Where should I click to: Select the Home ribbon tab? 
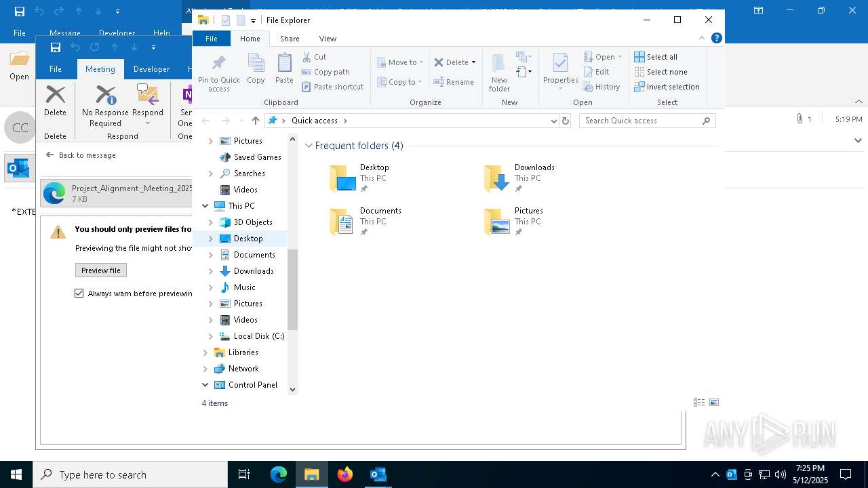[x=250, y=39]
